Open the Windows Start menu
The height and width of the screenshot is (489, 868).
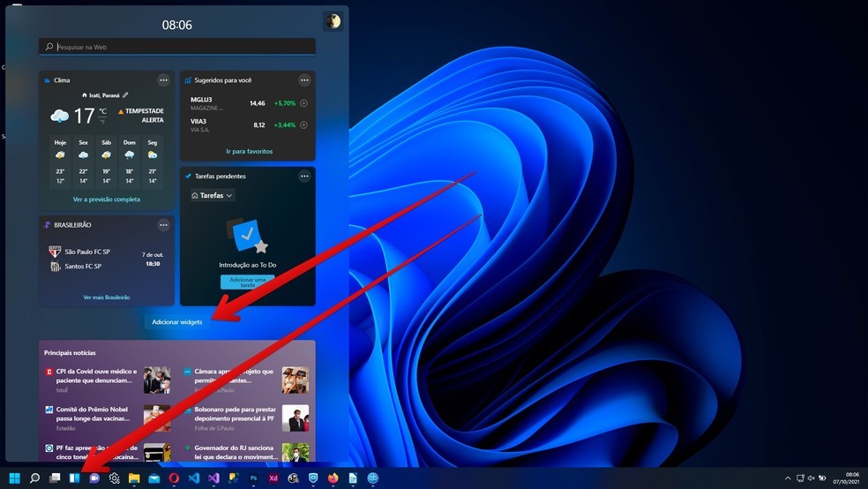pyautogui.click(x=14, y=478)
